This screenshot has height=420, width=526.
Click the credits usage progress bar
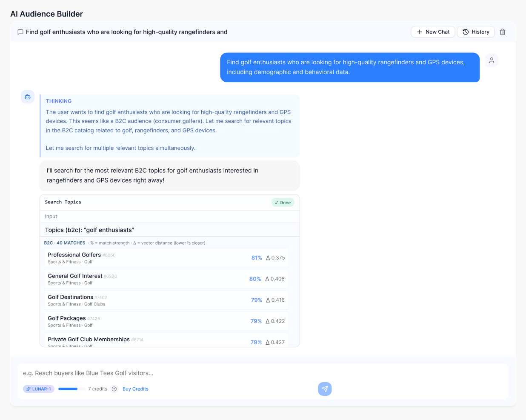click(71, 389)
